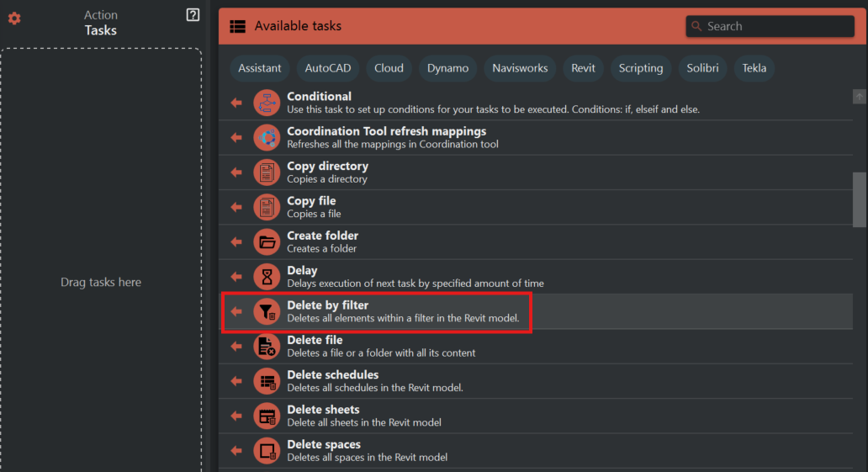
Task: Click the task list scrollbar thumb
Action: coord(859,199)
